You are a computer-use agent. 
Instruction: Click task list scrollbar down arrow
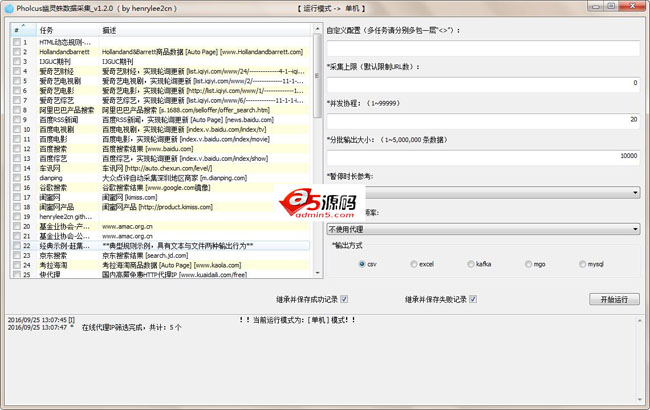pos(318,273)
